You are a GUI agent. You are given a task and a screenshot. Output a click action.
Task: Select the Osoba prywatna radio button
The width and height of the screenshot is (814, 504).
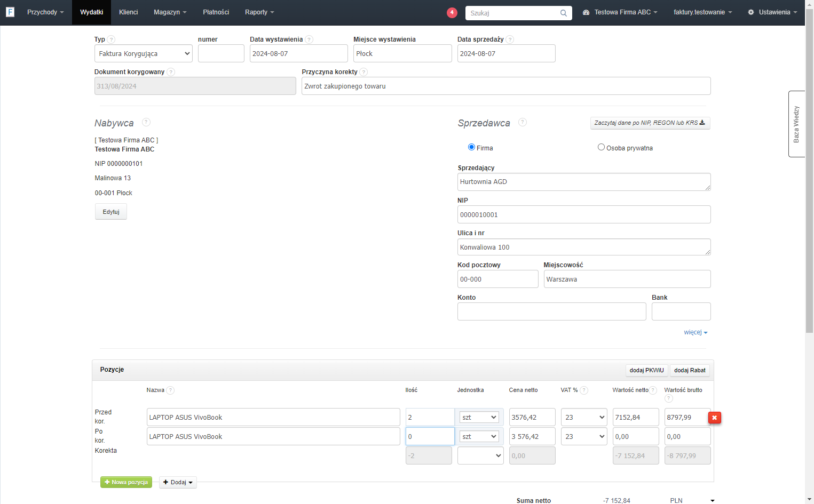[x=601, y=147]
